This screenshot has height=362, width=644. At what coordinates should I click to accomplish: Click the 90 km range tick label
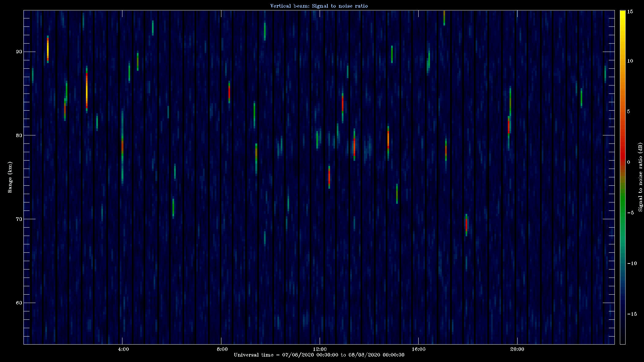tap(19, 52)
